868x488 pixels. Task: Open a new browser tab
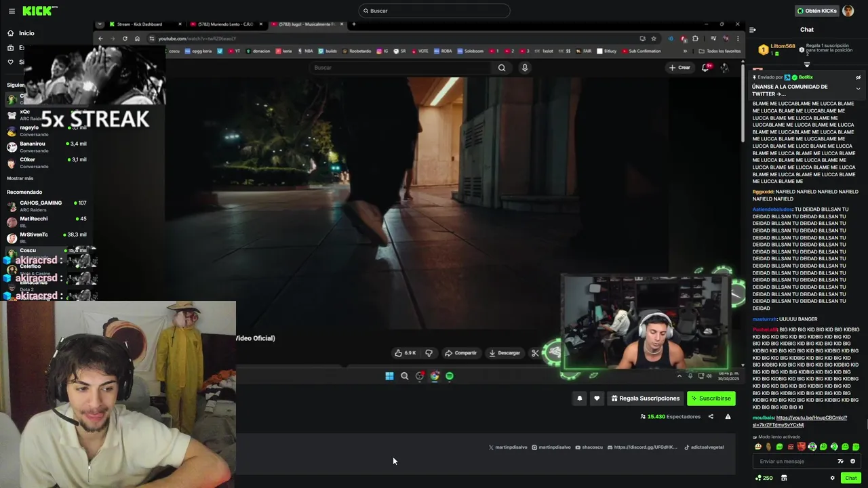tap(353, 24)
